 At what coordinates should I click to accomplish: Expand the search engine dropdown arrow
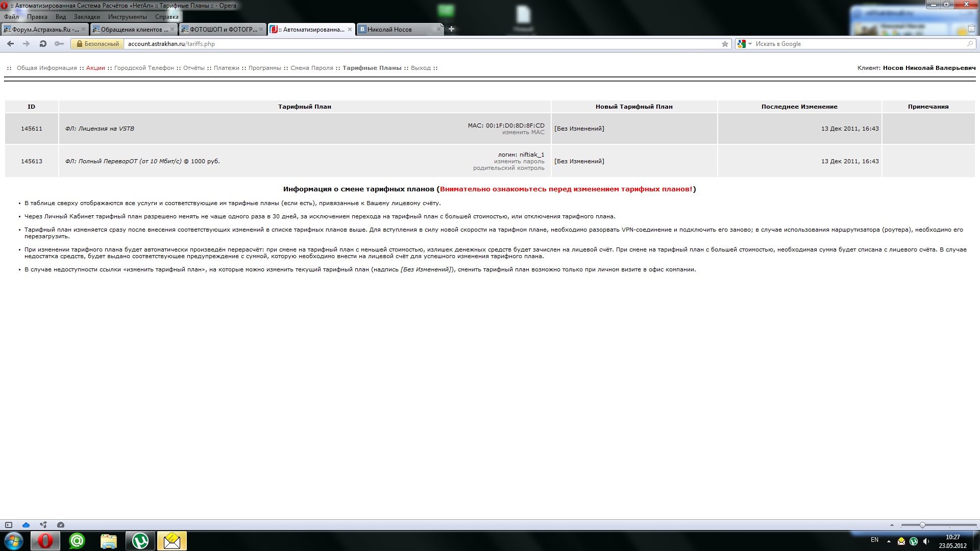(750, 44)
